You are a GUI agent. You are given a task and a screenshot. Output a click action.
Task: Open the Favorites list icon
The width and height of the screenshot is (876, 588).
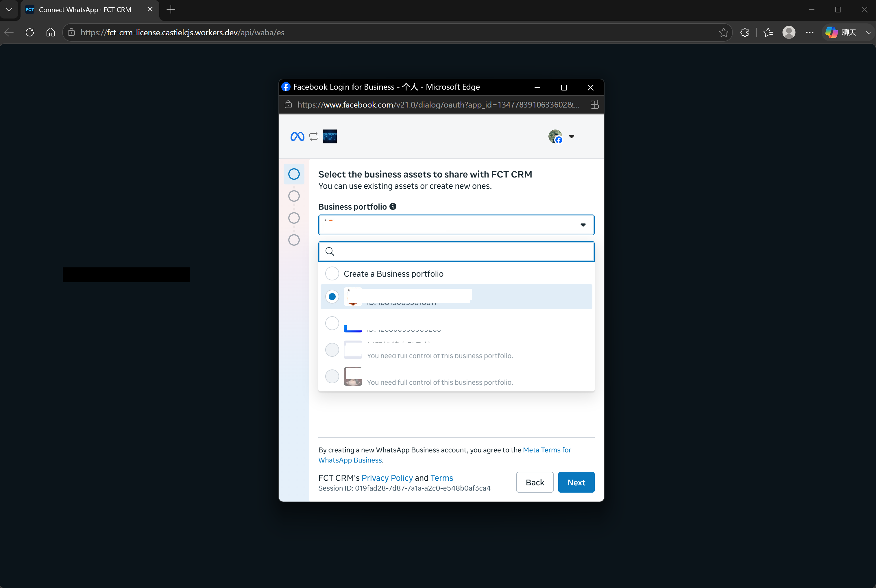coord(768,33)
